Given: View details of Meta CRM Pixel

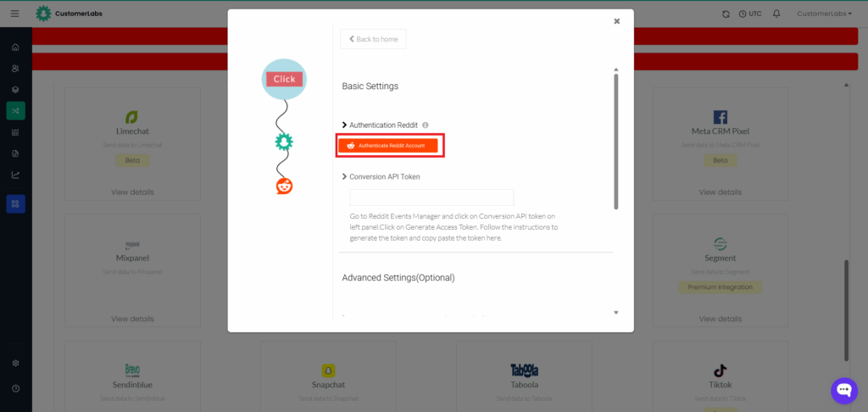Looking at the screenshot, I should tap(721, 192).
